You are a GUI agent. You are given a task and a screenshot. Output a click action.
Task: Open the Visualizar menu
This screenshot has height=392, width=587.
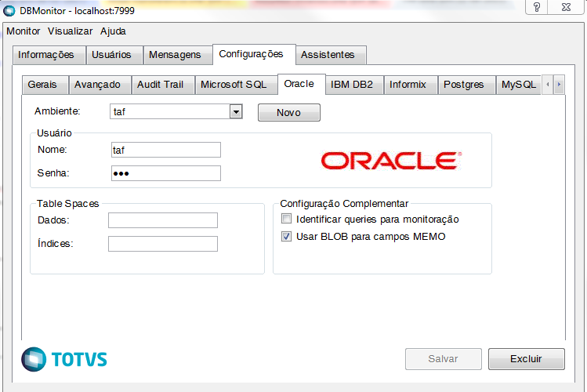[70, 31]
